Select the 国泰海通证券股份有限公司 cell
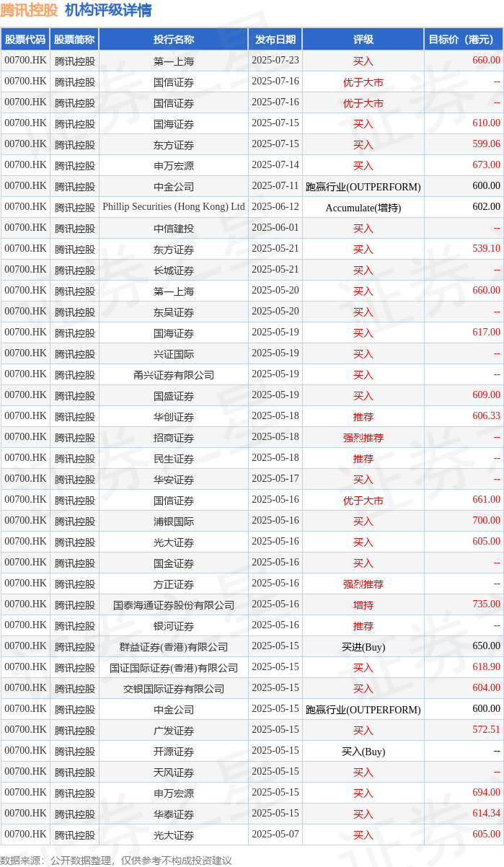This screenshot has width=504, height=867. click(x=174, y=604)
